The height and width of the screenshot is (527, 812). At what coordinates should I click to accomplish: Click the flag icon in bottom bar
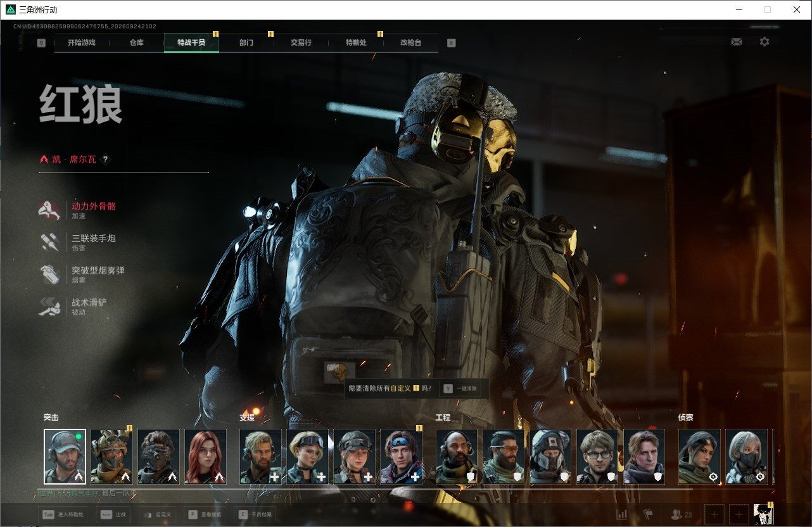click(648, 515)
